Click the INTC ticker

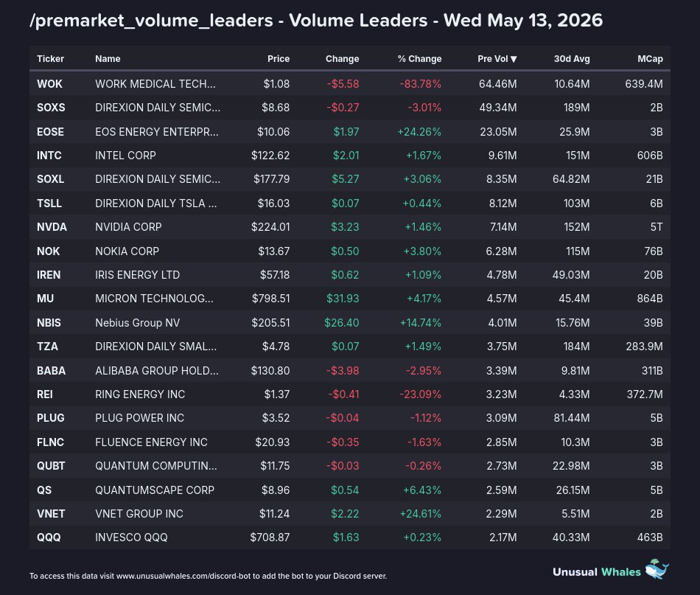[x=49, y=156]
